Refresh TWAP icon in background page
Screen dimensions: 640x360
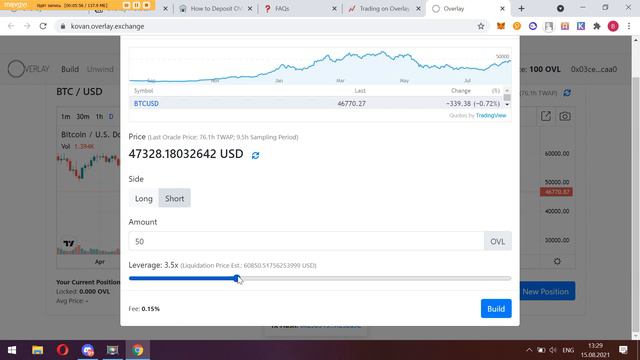tap(567, 93)
